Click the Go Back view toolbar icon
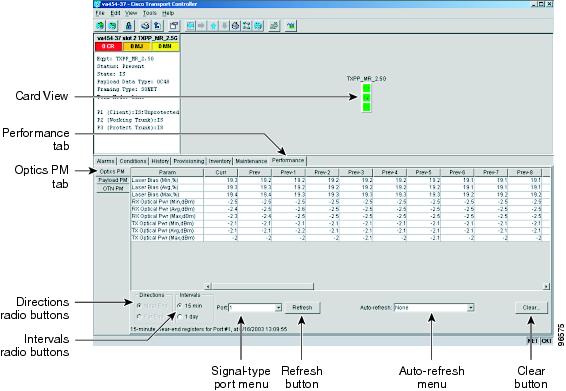 pos(191,26)
